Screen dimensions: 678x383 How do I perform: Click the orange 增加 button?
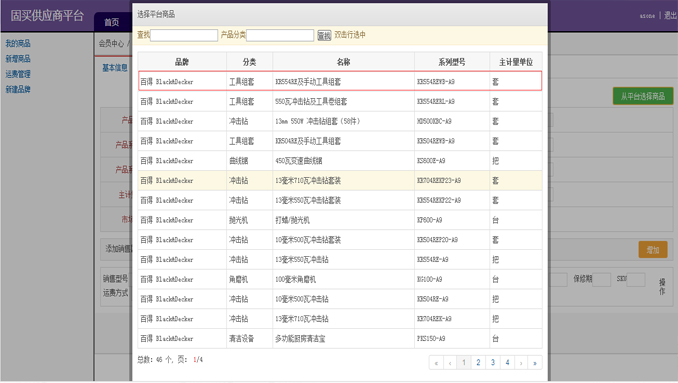[x=653, y=250]
